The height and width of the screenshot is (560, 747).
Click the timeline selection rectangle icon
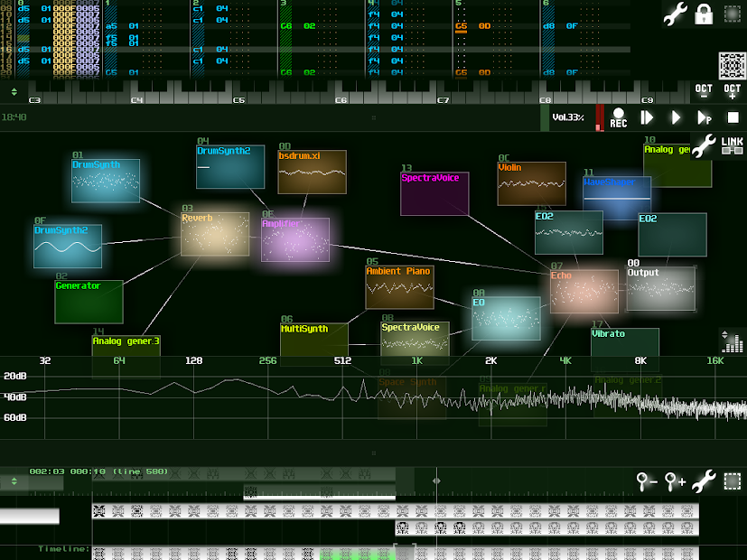pos(733,481)
